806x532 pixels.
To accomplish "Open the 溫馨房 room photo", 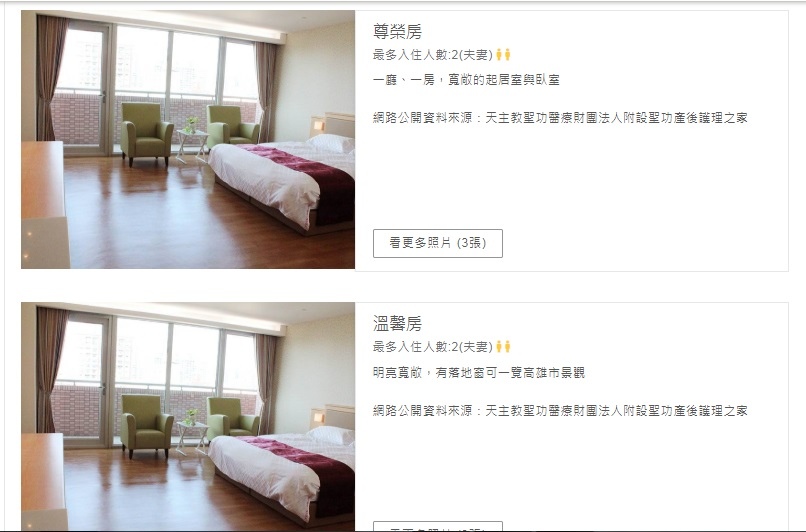I will point(188,416).
